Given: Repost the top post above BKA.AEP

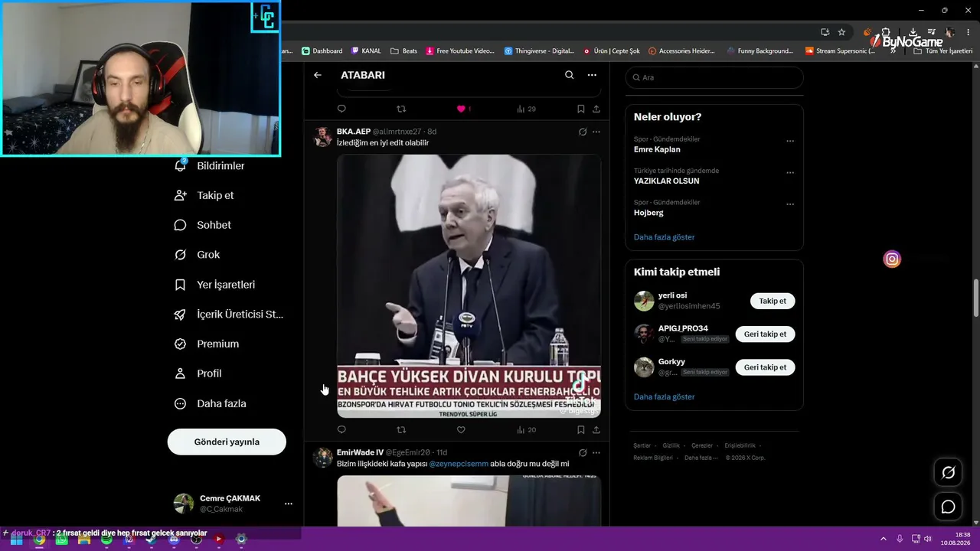Looking at the screenshot, I should (x=401, y=109).
